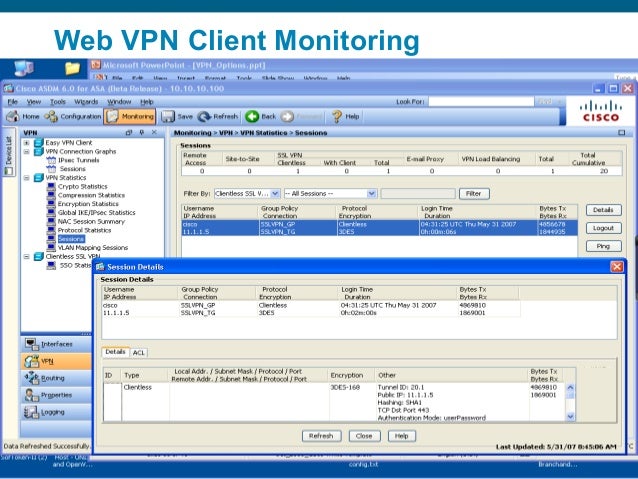Click the Look For search field
This screenshot has height=479, width=638.
(481, 102)
